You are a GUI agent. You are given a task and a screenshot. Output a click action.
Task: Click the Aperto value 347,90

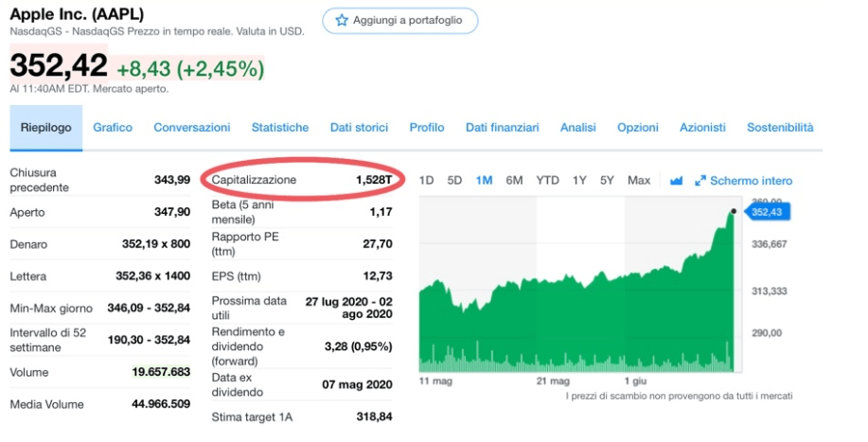click(172, 212)
